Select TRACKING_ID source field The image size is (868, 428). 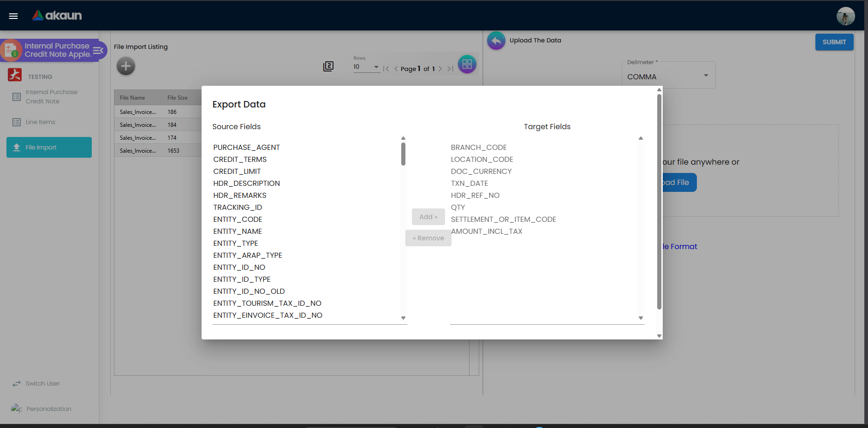click(306, 208)
